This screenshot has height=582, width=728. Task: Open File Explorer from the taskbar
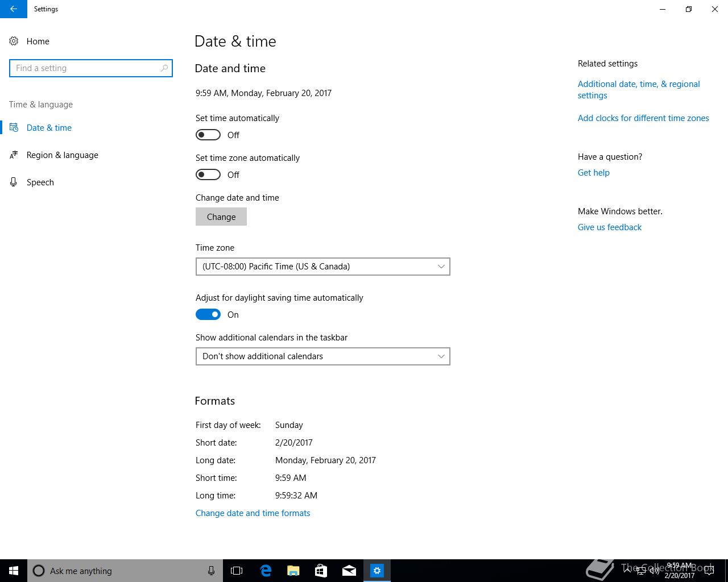pyautogui.click(x=293, y=571)
